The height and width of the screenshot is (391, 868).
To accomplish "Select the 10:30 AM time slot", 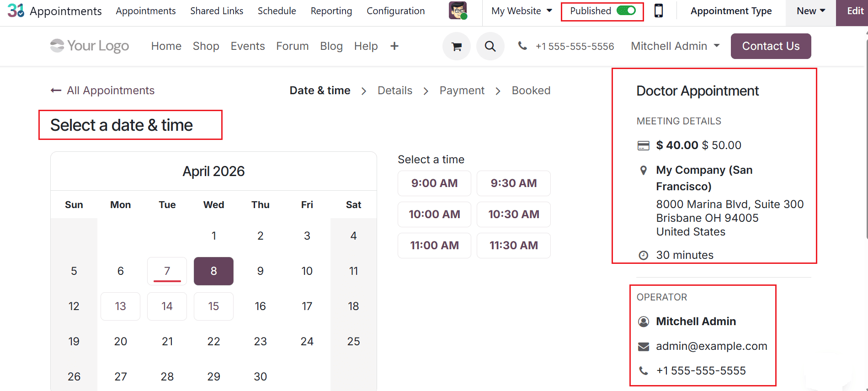I will click(x=513, y=214).
